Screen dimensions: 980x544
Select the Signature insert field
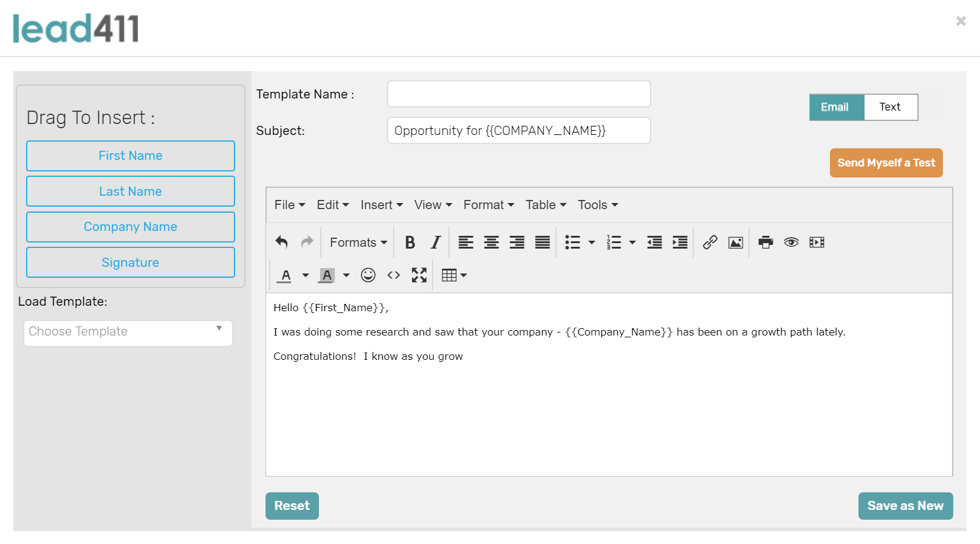pyautogui.click(x=131, y=263)
